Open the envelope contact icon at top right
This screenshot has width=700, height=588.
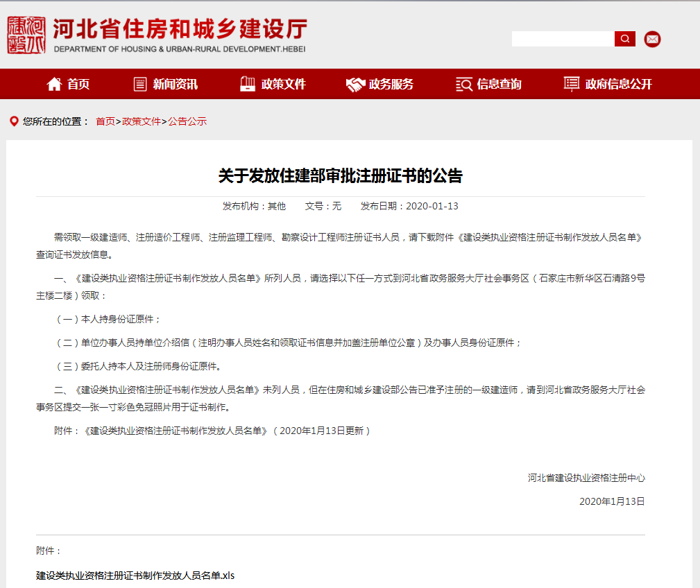click(x=652, y=40)
